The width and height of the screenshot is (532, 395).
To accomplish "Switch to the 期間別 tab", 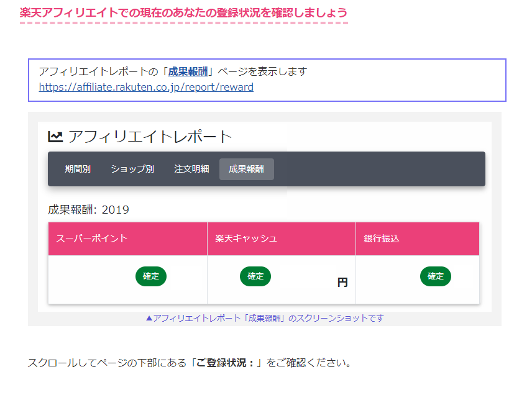I will coord(78,169).
